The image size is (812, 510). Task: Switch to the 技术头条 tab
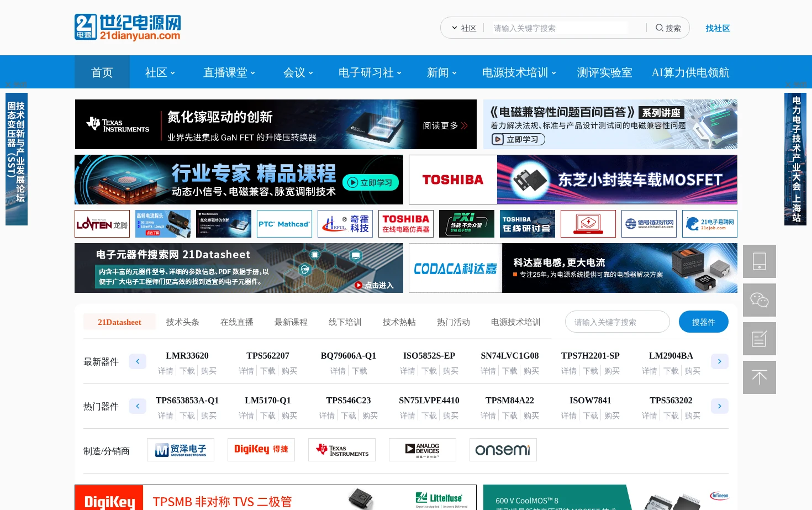(x=183, y=322)
